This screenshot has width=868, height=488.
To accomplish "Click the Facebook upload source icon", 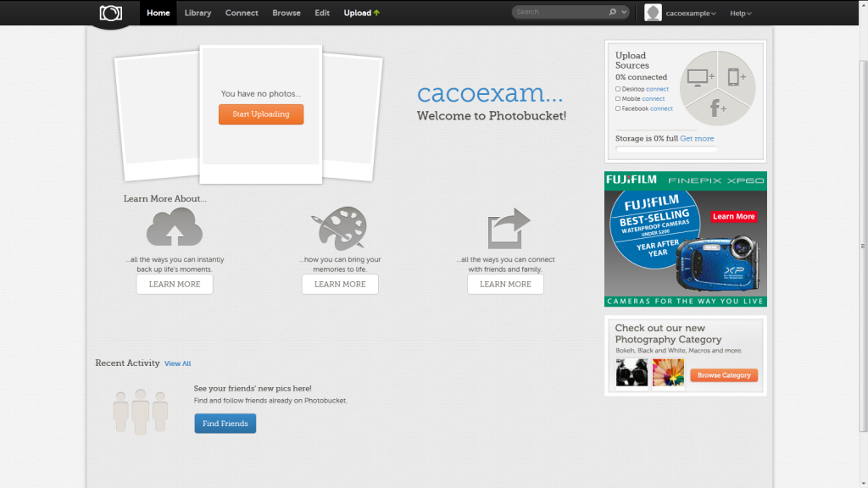I will click(x=717, y=108).
